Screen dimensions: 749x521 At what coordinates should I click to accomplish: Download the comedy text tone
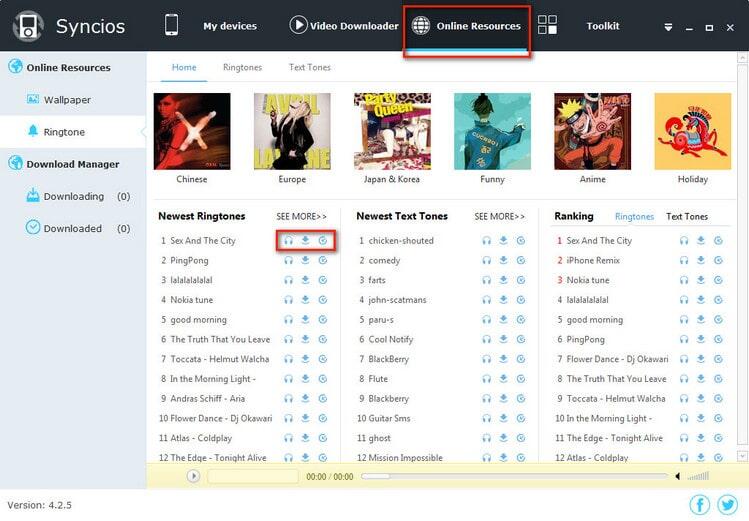point(503,260)
